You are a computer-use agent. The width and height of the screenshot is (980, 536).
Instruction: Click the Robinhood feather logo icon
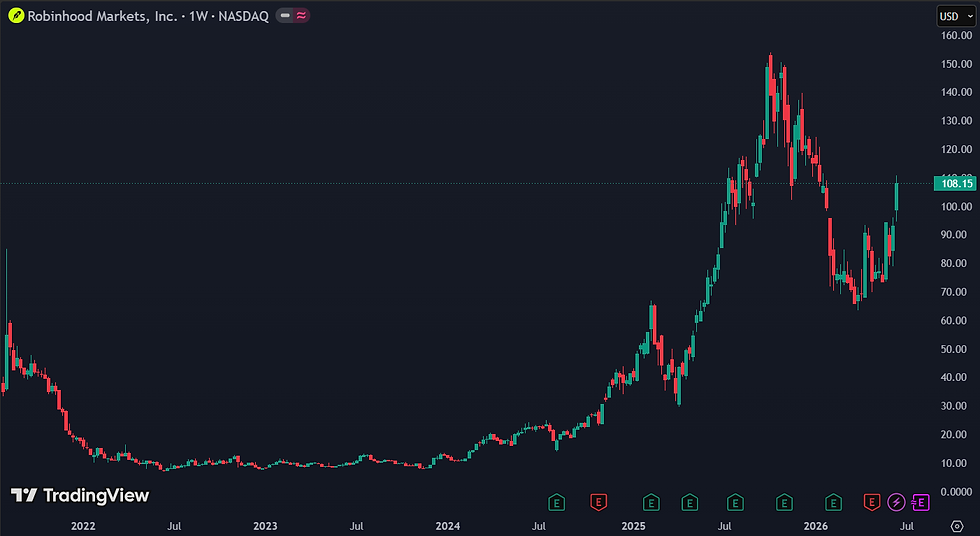pyautogui.click(x=16, y=16)
